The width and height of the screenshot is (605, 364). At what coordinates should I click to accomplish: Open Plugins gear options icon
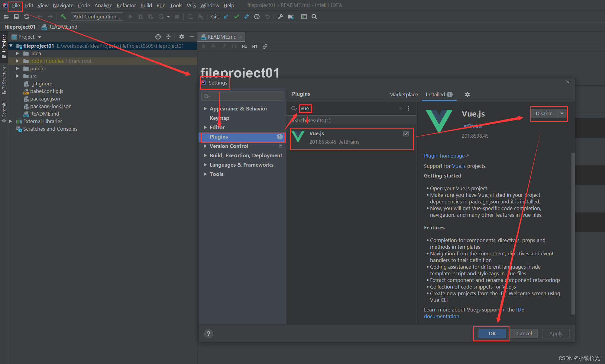pos(467,94)
